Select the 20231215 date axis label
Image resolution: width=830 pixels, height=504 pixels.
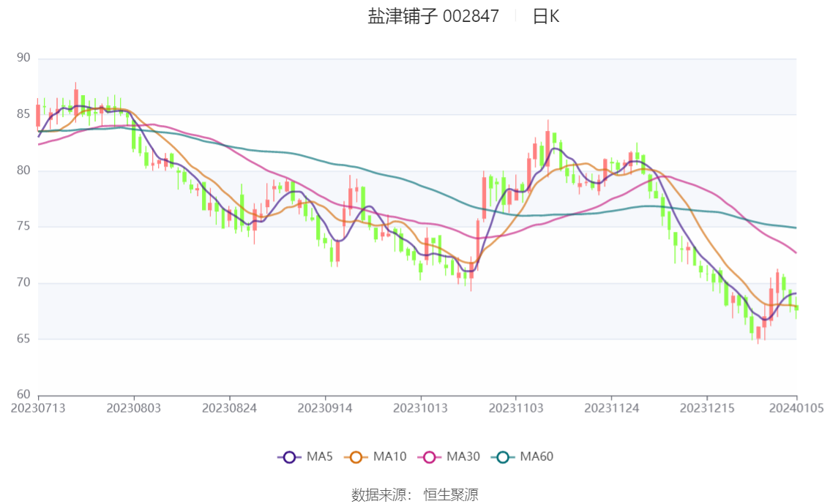coord(706,408)
